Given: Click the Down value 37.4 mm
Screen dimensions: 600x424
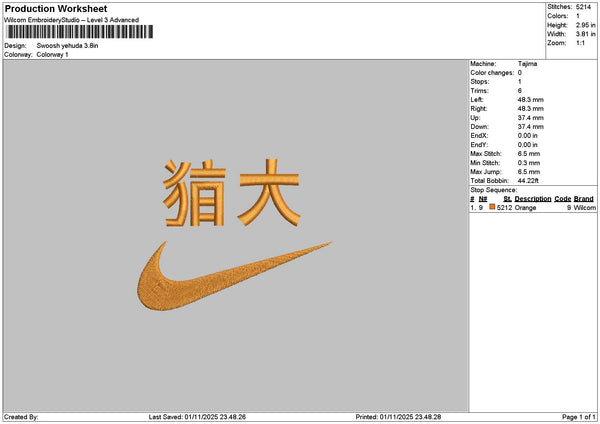Looking at the screenshot, I should tap(530, 127).
